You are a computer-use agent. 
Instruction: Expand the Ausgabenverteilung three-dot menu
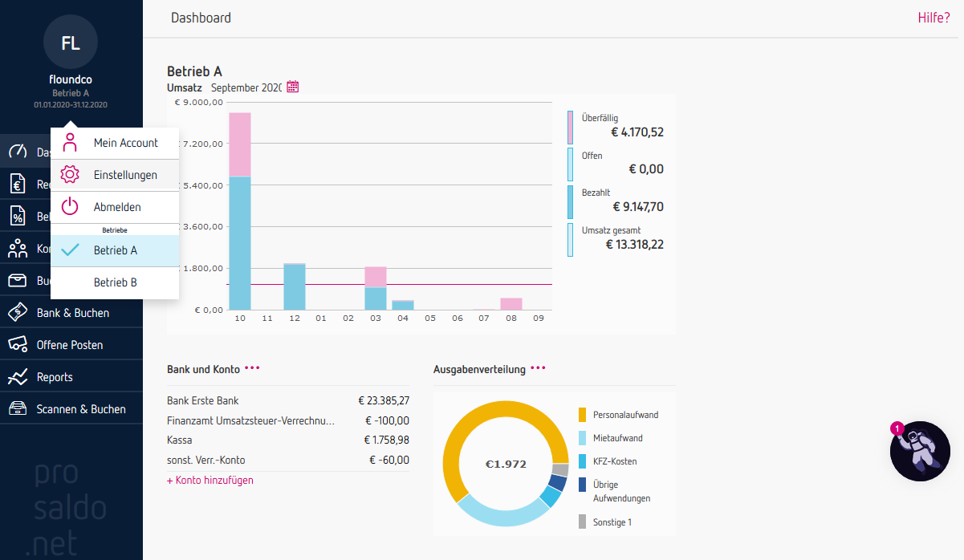click(538, 369)
